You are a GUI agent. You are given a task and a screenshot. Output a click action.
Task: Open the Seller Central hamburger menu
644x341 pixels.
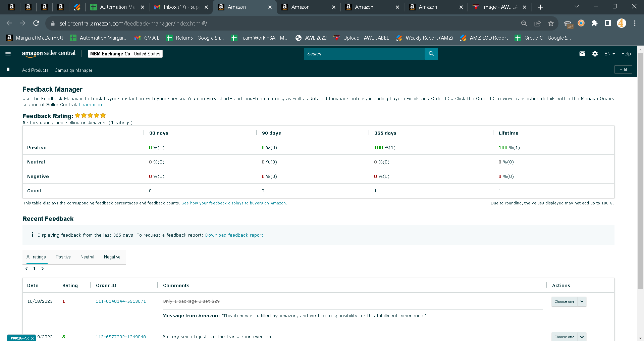pyautogui.click(x=8, y=54)
